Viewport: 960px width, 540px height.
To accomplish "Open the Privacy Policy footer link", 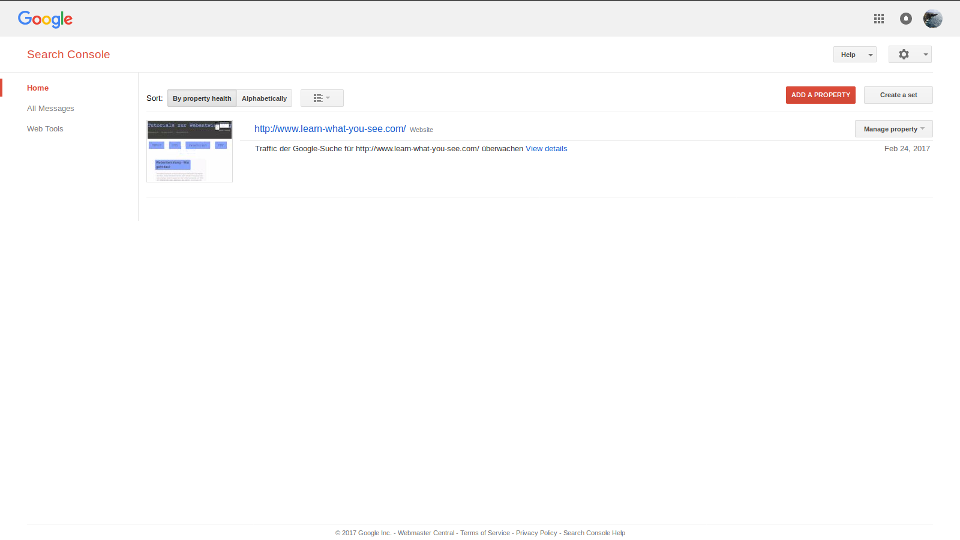I will 536,533.
